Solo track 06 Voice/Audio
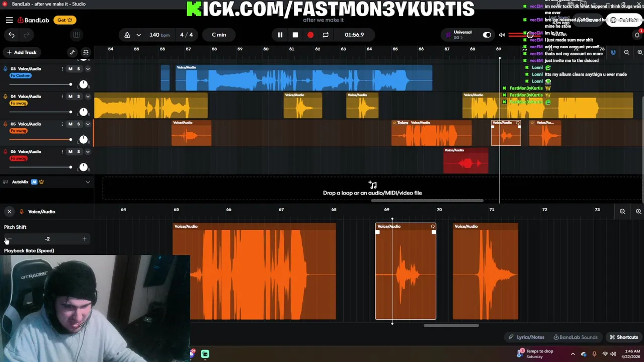This screenshot has width=644, height=362. (78, 152)
